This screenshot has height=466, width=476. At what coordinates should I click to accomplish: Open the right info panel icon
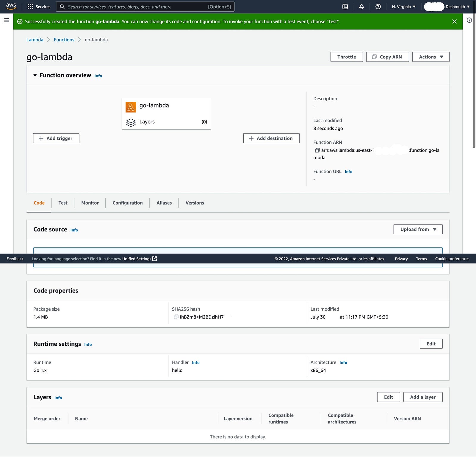[469, 20]
